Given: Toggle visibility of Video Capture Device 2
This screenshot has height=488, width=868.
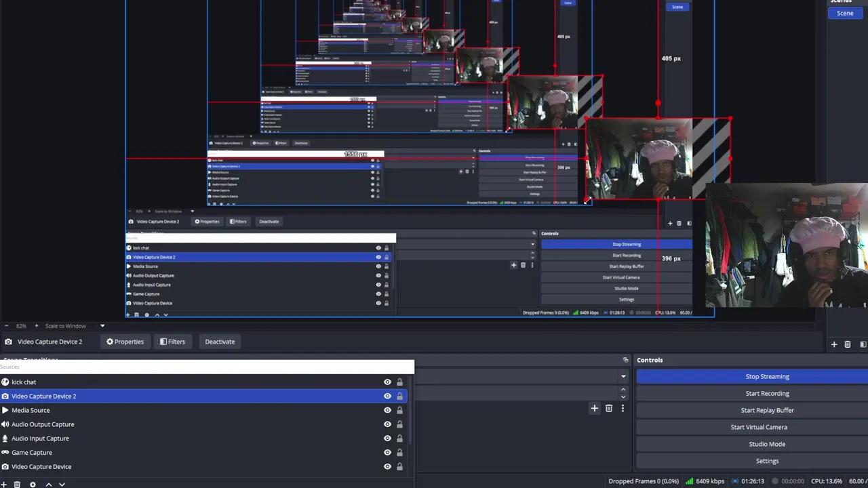Looking at the screenshot, I should point(387,396).
